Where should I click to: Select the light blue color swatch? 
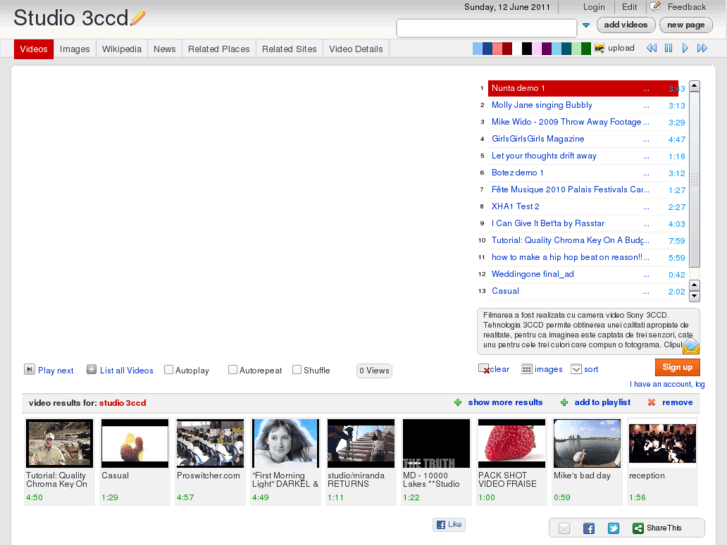478,48
